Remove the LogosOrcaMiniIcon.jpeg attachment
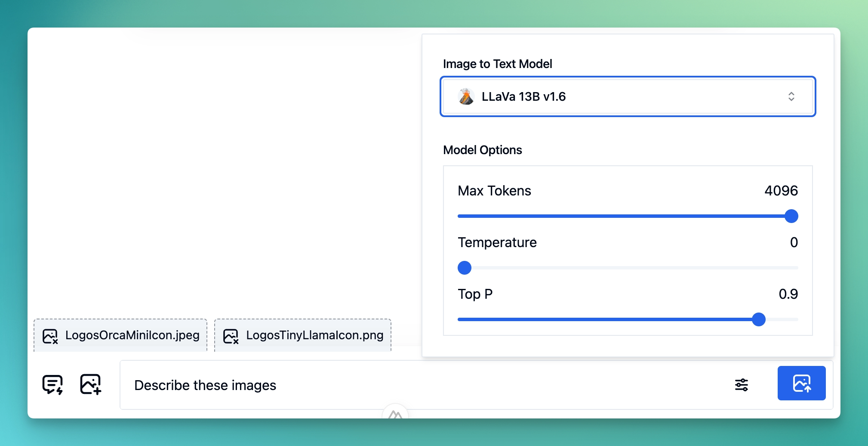The width and height of the screenshot is (868, 446). point(50,335)
